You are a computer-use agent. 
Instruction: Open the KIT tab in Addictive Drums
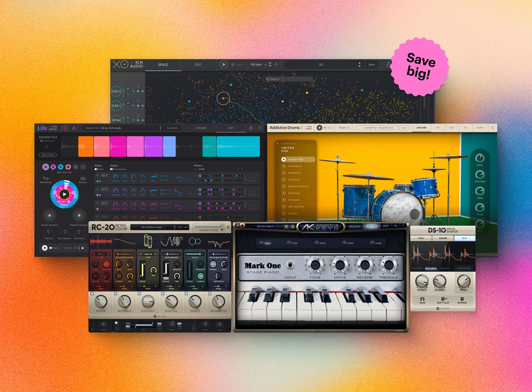pos(438,128)
